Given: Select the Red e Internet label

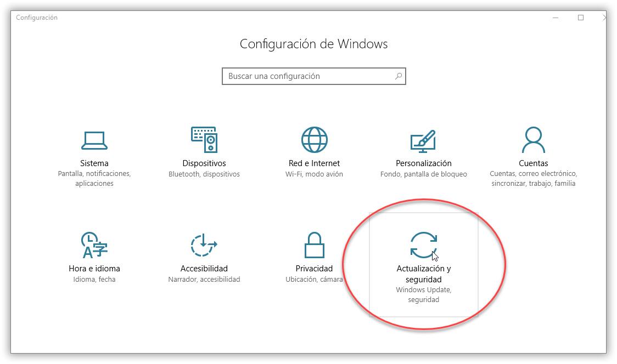Looking at the screenshot, I should pos(314,163).
